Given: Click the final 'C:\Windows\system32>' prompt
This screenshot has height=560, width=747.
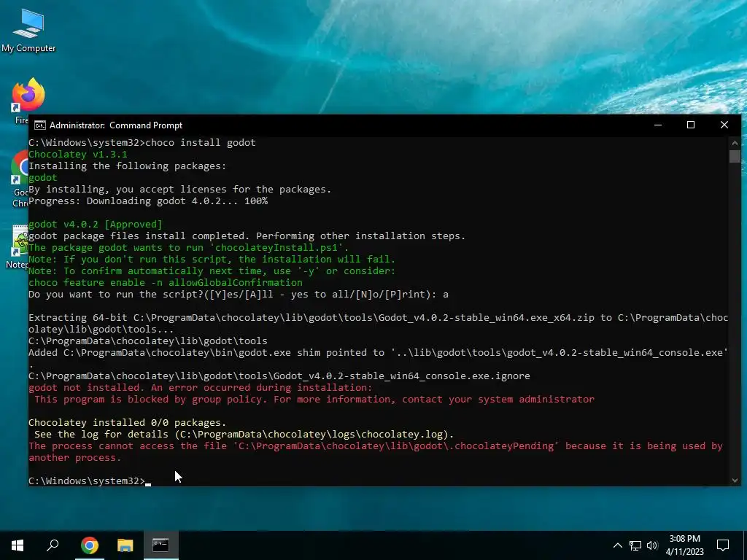Looking at the screenshot, I should click(87, 481).
